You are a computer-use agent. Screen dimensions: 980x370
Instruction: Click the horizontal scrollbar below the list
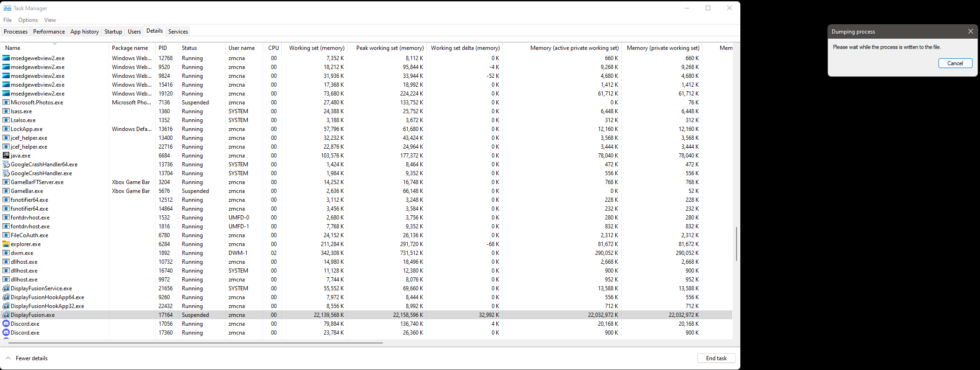[x=196, y=343]
